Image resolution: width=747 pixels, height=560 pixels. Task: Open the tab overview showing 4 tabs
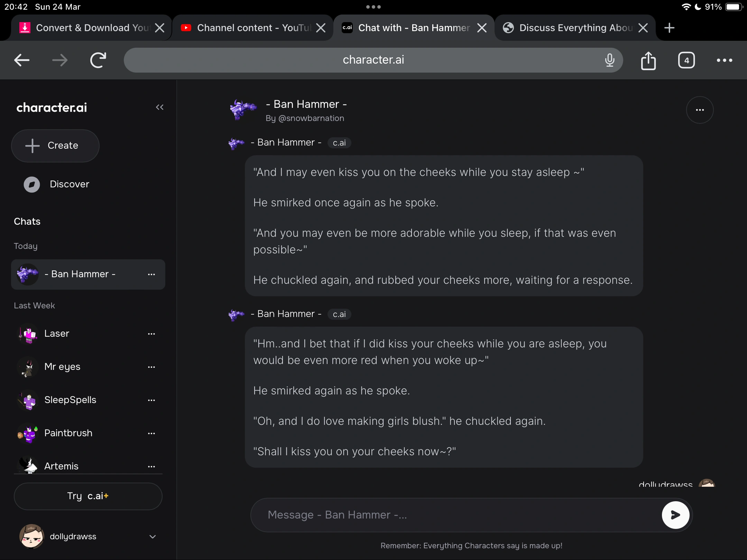[x=686, y=60]
